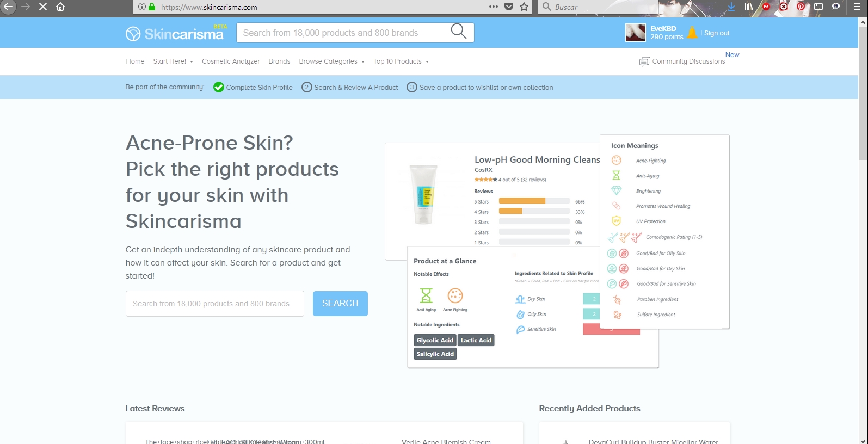This screenshot has height=444, width=868.
Task: Click the header search magnifier icon
Action: coord(458,32)
